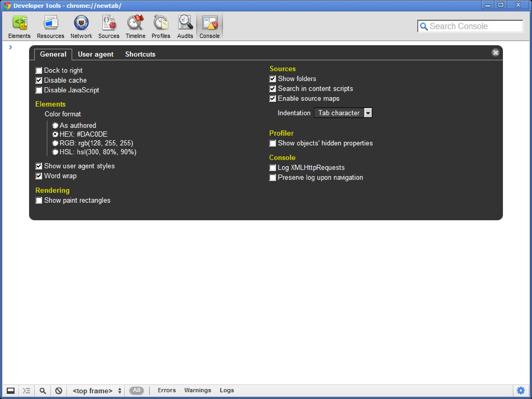Uncheck Disable cache
This screenshot has width=532, height=399.
click(38, 81)
